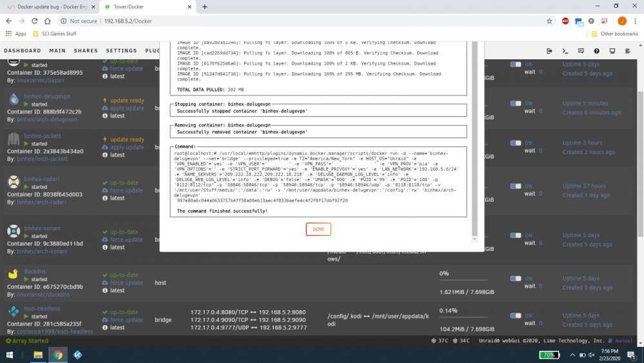The height and width of the screenshot is (363, 644).
Task: Open the terminal icon in Unraid header
Action: click(x=565, y=51)
